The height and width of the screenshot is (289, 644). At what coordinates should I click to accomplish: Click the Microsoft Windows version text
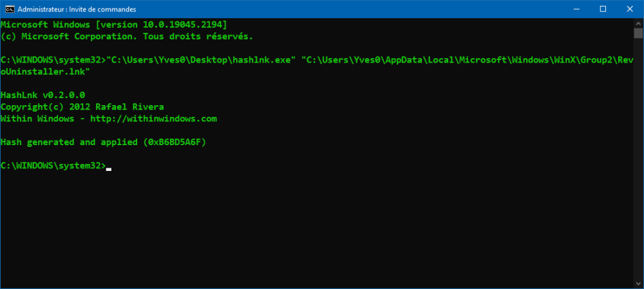(113, 25)
